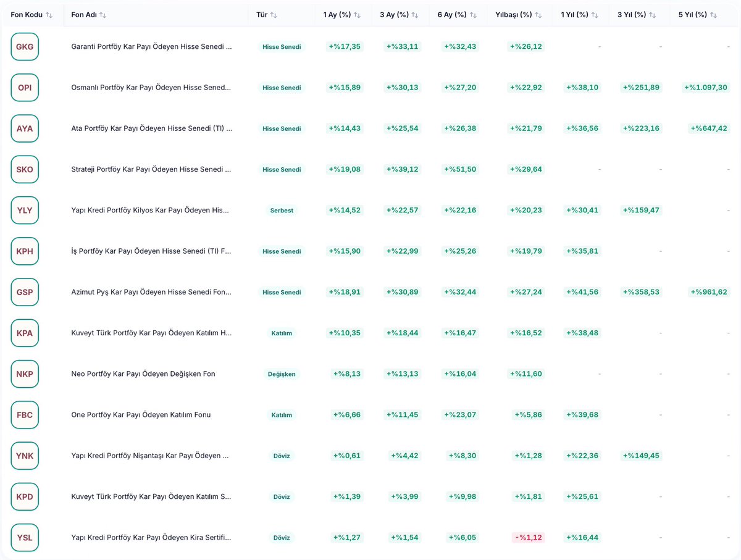
Task: Open Yapı Kredi Portföy Kira Sertifikası fund
Action: [x=151, y=537]
